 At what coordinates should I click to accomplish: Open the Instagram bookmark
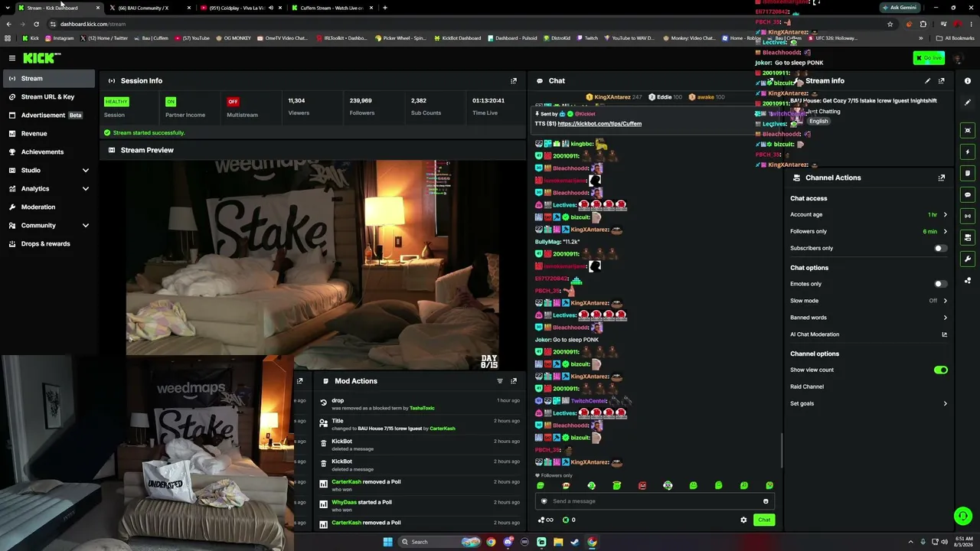pyautogui.click(x=59, y=38)
